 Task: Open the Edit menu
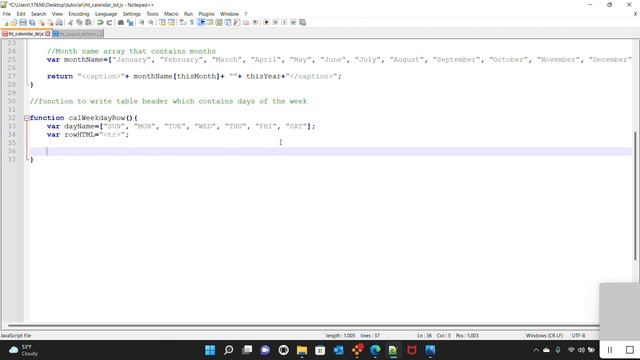(x=21, y=14)
